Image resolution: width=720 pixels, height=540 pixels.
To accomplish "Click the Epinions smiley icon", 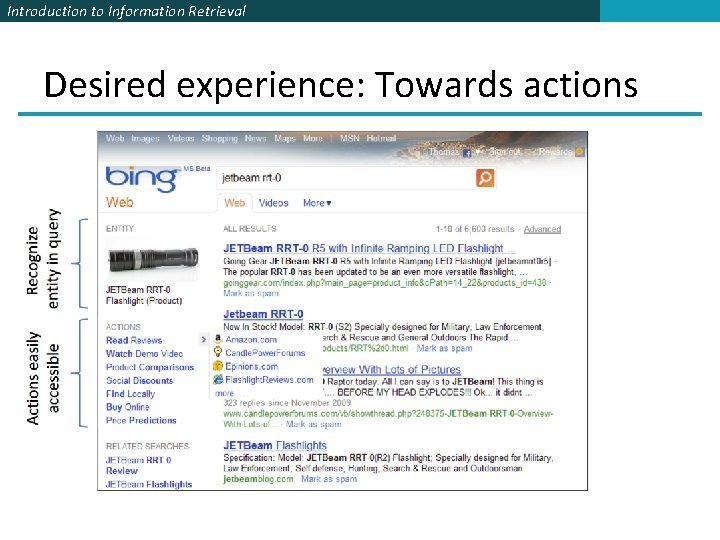I will pos(218,366).
